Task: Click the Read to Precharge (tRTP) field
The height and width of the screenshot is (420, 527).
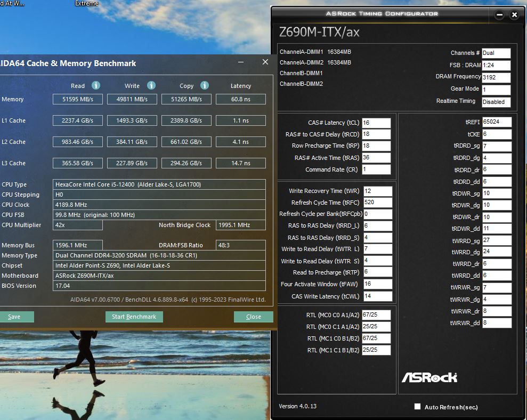Action: pos(378,272)
